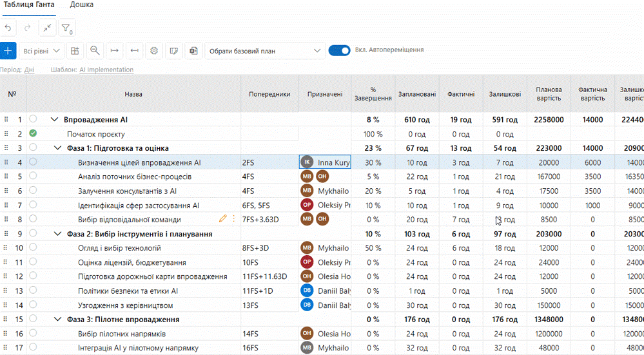Click the redo arrow icon

(28, 28)
